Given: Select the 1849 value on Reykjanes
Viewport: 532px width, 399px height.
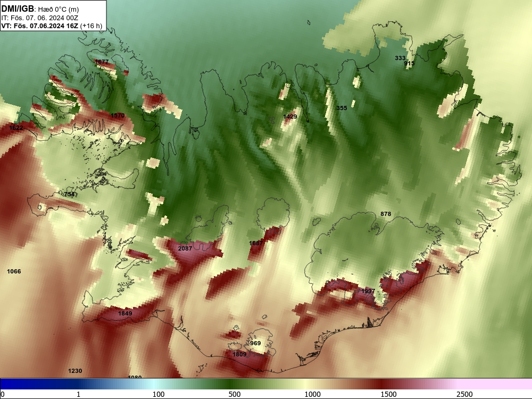Looking at the screenshot, I should pos(125,313).
